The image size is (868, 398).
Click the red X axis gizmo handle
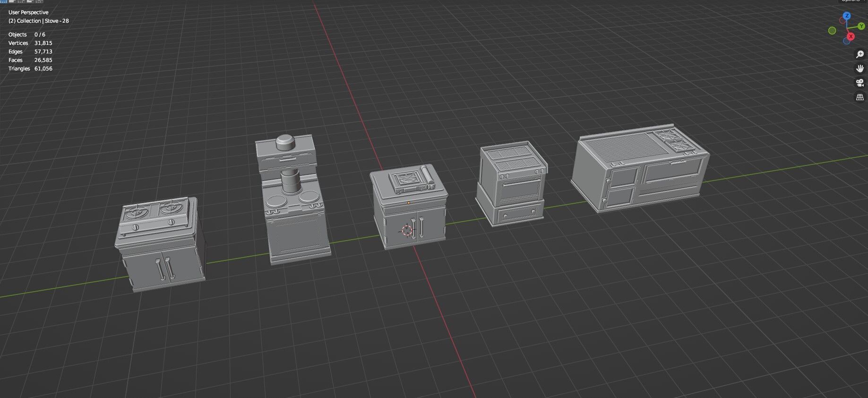click(x=851, y=36)
